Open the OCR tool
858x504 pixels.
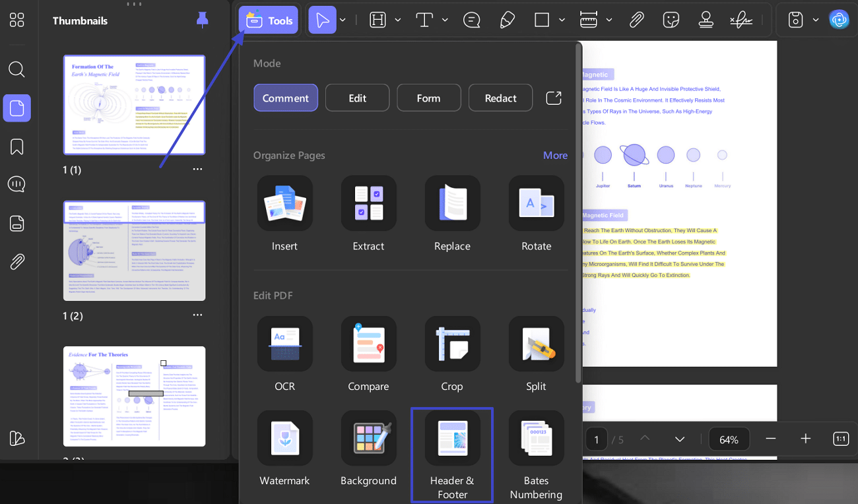point(284,344)
